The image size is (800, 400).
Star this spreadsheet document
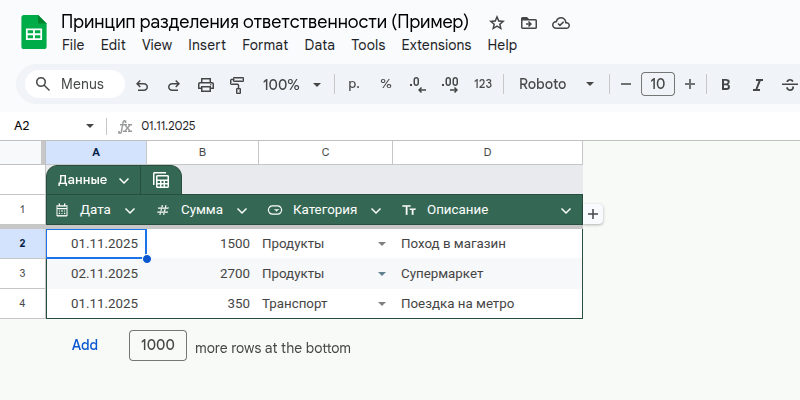[496, 23]
